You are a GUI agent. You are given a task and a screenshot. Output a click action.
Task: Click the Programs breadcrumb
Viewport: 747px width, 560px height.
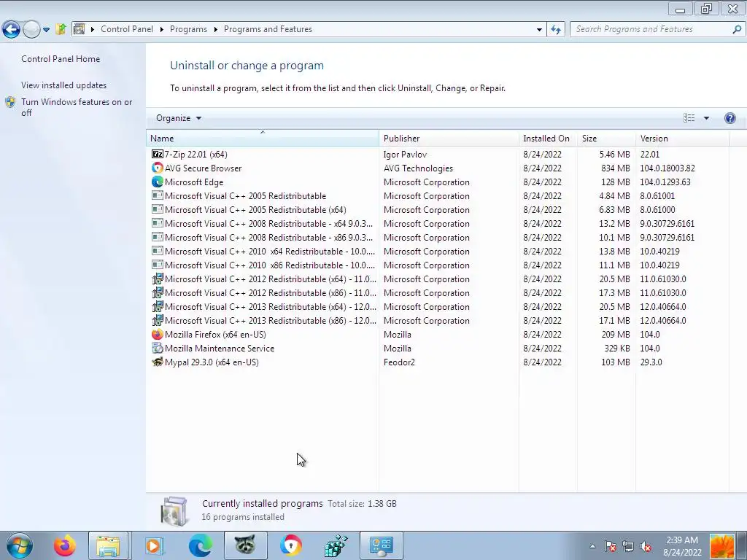point(188,29)
